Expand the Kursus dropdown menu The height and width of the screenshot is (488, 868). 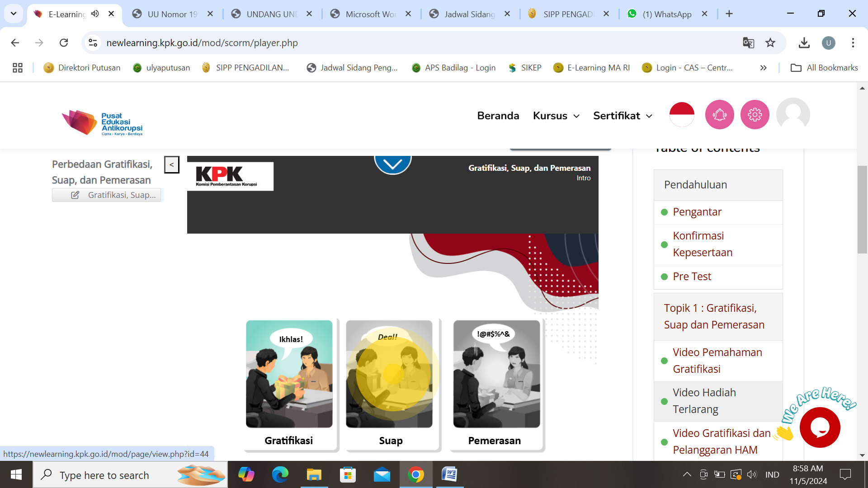click(x=556, y=116)
